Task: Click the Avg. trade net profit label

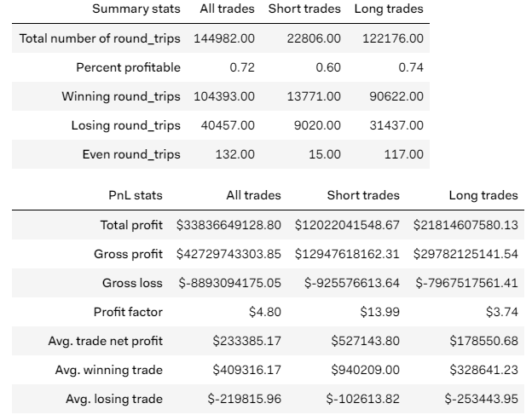Action: 106,341
